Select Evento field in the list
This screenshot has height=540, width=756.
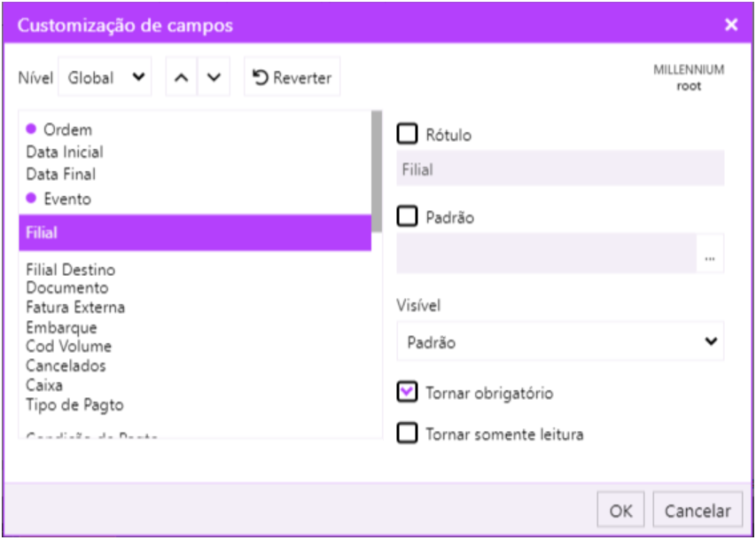pos(66,199)
